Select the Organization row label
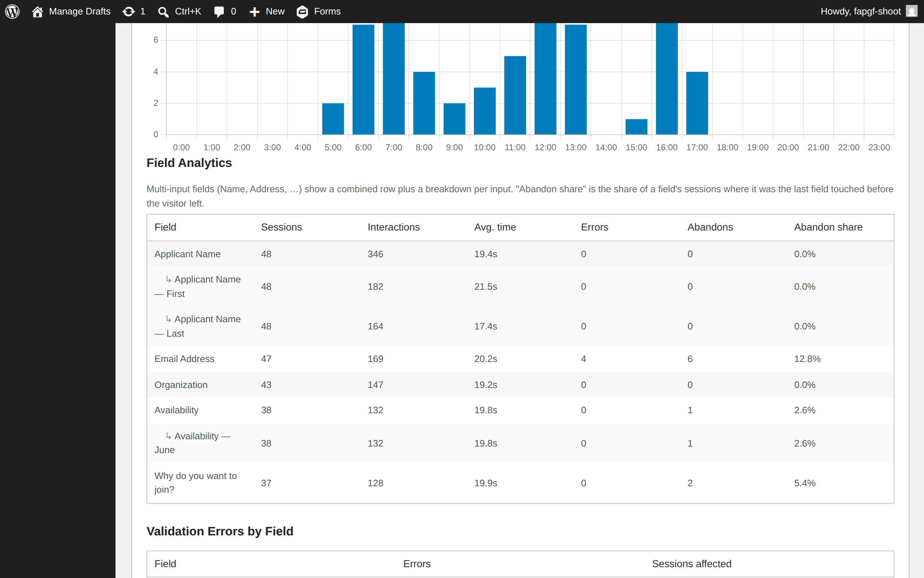This screenshot has height=578, width=924. [181, 385]
